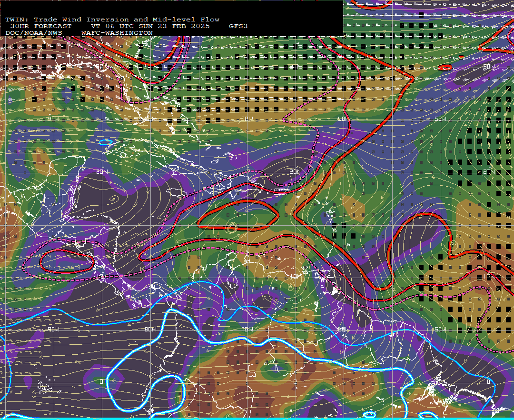
Task: Click the "80W" longitude label off Ecuador's coast
Action: click(x=150, y=329)
